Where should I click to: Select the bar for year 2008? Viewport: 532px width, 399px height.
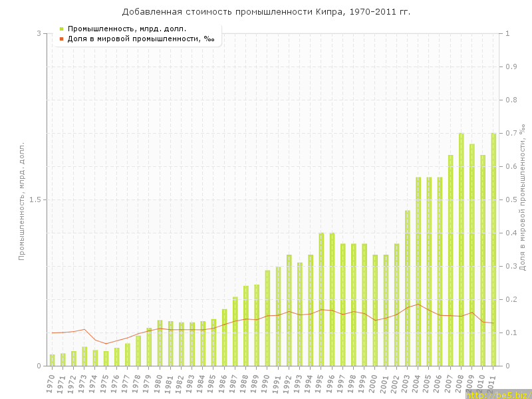click(462, 249)
